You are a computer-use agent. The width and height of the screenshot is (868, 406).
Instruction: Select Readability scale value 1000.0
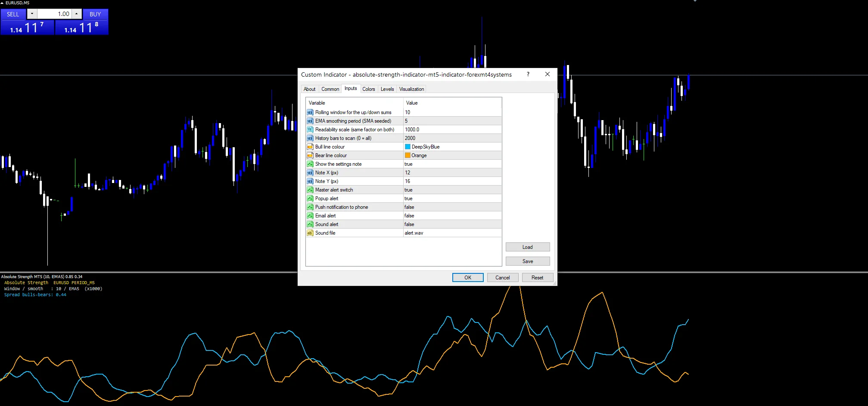point(452,130)
